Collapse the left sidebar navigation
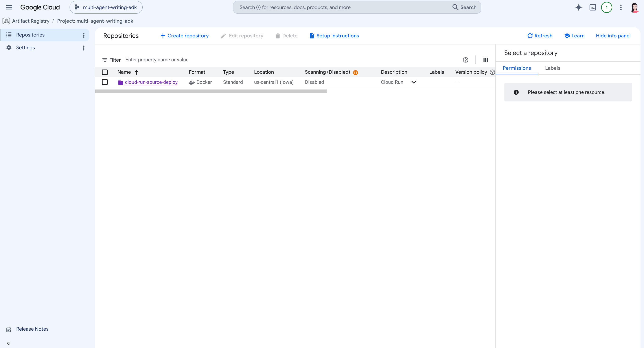644x348 pixels. [9, 343]
